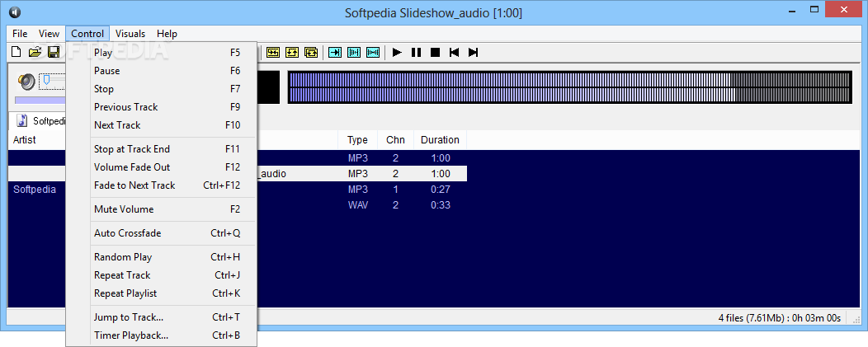Click the Open folder toolbar icon
868x347 pixels.
(35, 53)
